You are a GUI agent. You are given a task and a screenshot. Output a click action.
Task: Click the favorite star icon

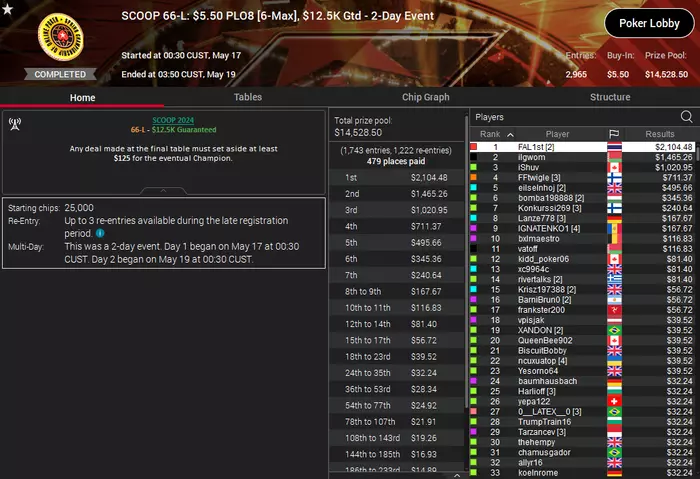(7, 8)
